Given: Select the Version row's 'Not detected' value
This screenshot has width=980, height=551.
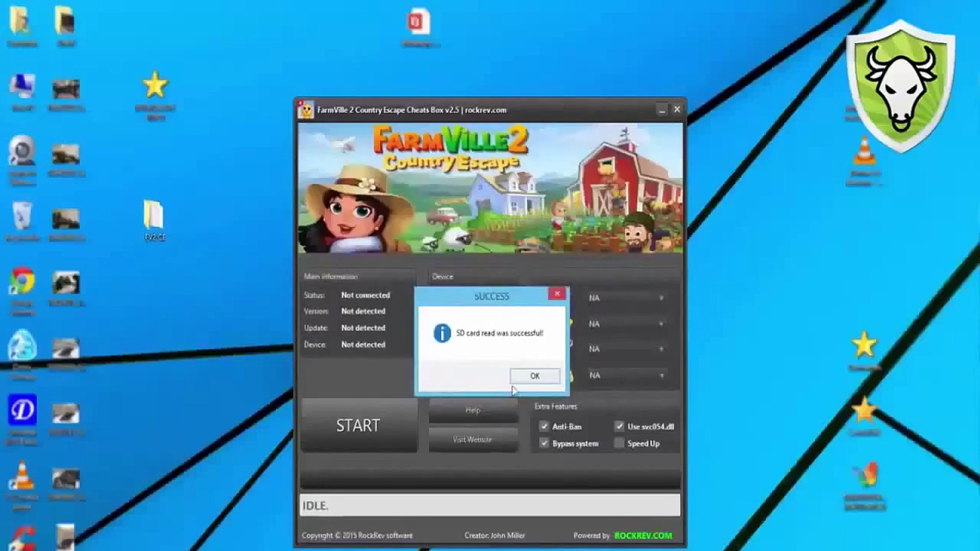Looking at the screenshot, I should point(363,311).
